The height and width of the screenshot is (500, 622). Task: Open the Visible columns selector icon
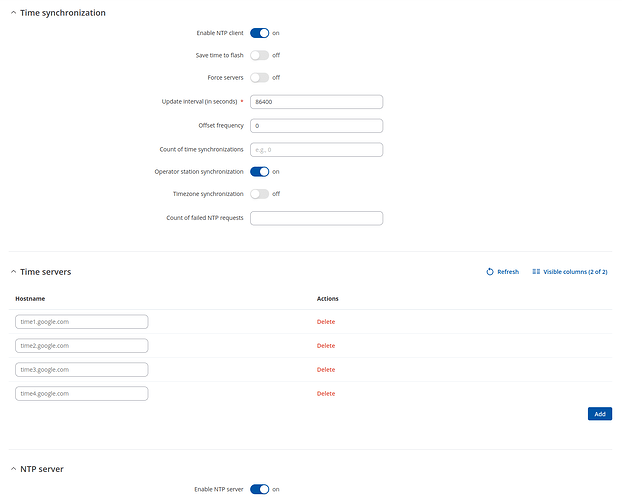click(x=537, y=272)
